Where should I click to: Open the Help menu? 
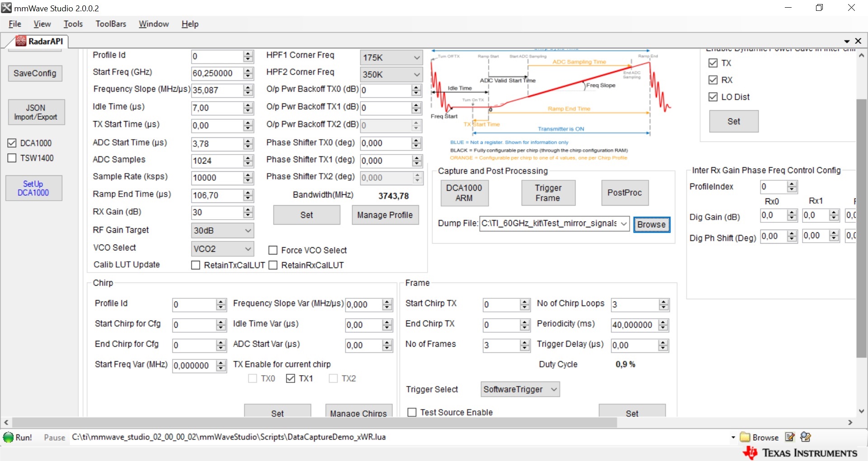tap(190, 24)
